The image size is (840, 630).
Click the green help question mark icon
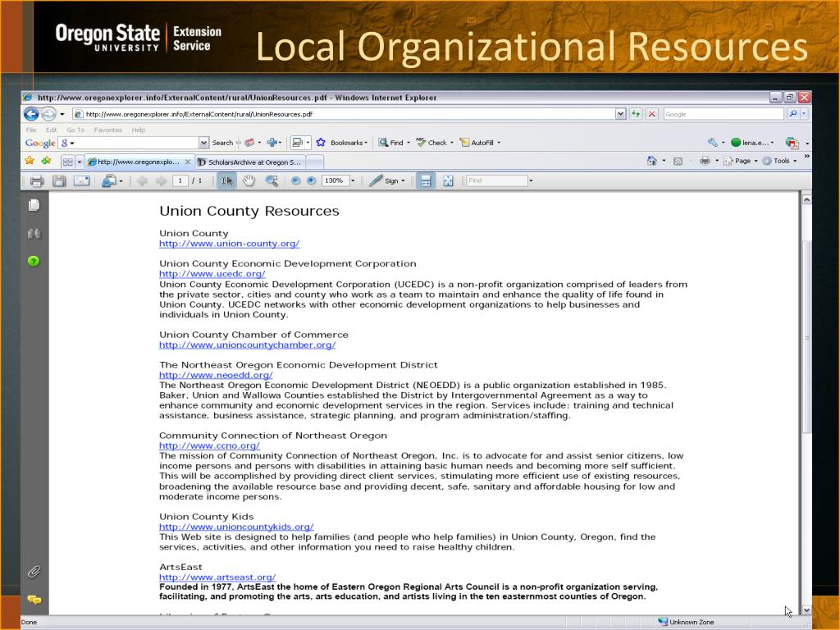click(34, 261)
